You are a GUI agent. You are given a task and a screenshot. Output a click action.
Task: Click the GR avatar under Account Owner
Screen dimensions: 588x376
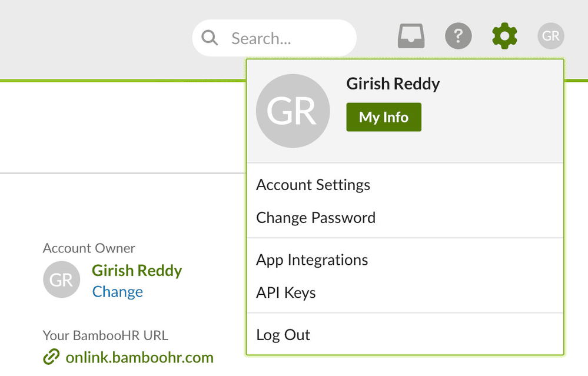pos(61,279)
